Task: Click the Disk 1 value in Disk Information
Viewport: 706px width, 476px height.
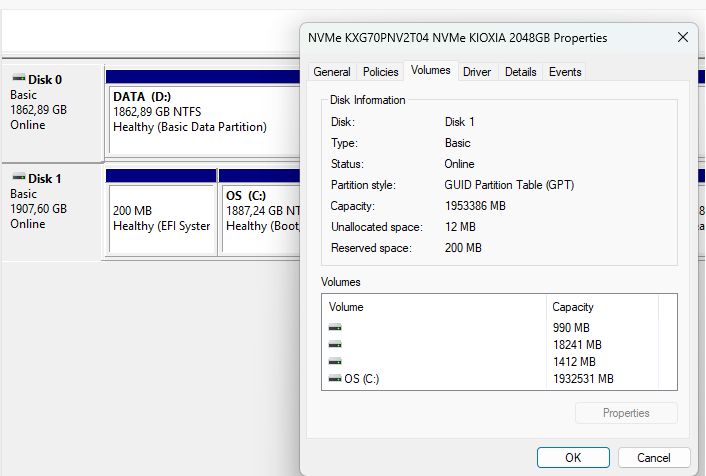Action: click(459, 122)
